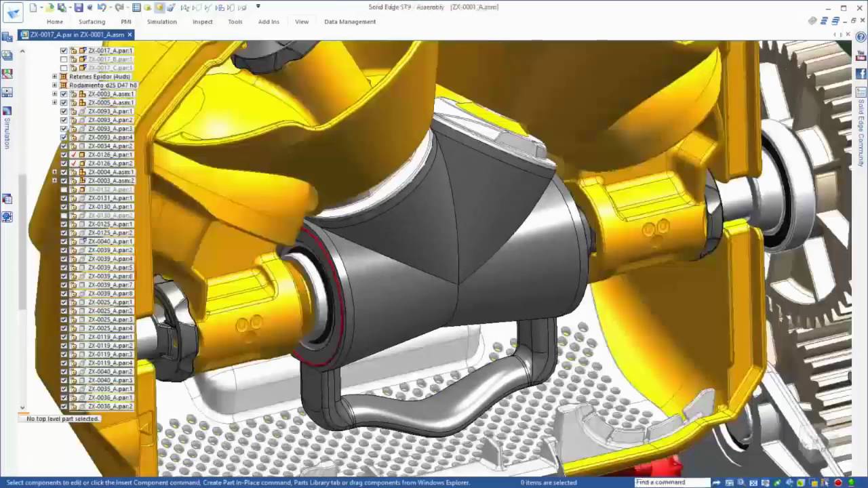The width and height of the screenshot is (868, 488).
Task: Select ZX-0125_A.par:2 in tree
Action: 111,233
